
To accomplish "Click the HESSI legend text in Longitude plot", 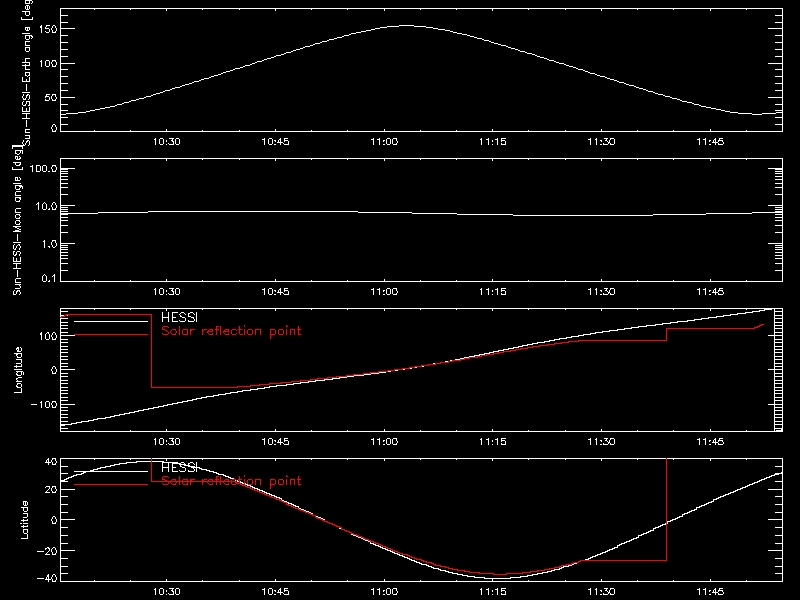I will [180, 317].
